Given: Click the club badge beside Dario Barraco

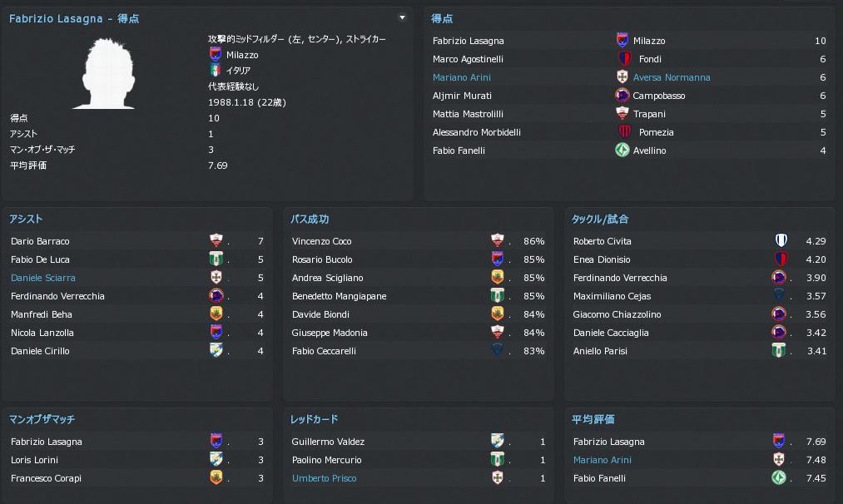Looking at the screenshot, I should point(216,241).
